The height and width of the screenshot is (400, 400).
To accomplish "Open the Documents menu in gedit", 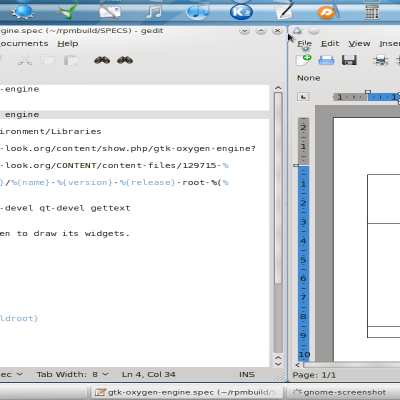I will point(24,44).
